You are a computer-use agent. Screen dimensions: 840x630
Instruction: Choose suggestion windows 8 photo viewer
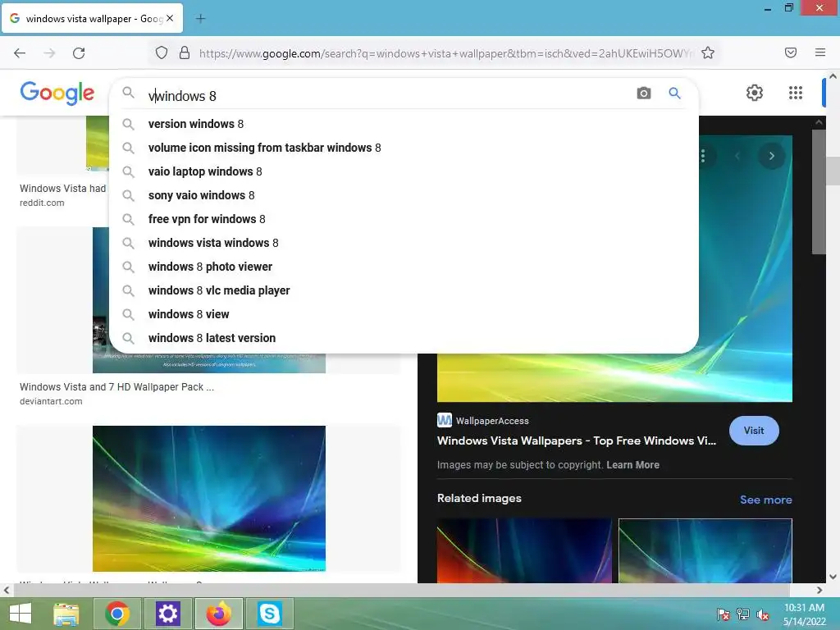pos(210,267)
